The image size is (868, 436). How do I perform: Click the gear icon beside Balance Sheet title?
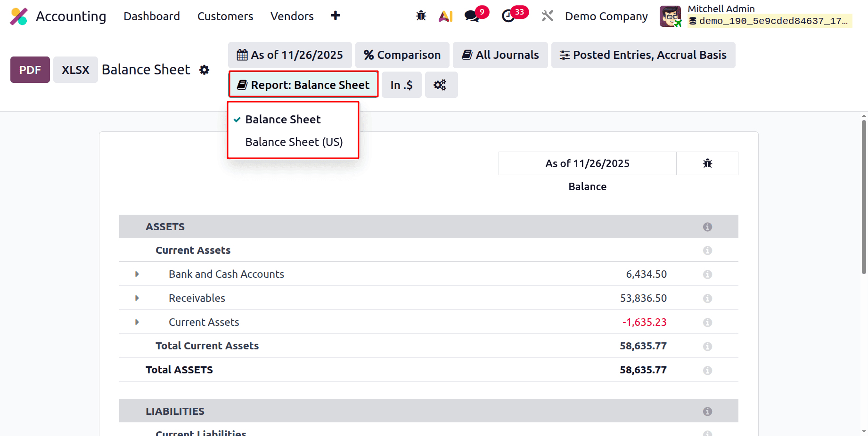[204, 70]
